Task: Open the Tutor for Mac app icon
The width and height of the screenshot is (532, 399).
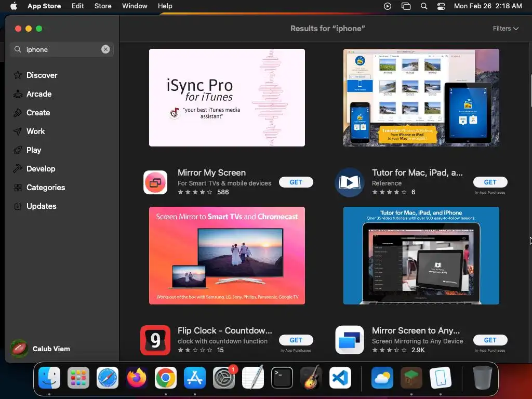Action: coord(350,182)
